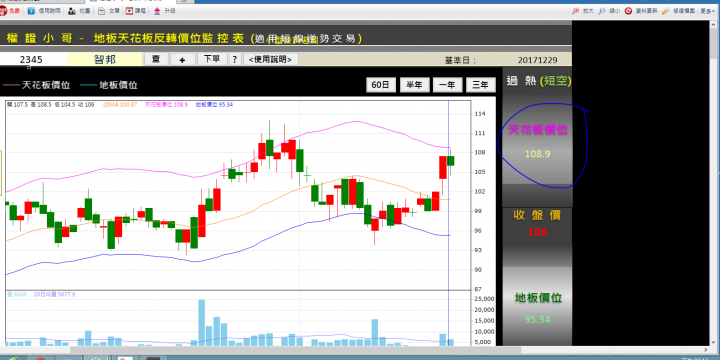
Task: Click the 修復檔案 repair file wrench icon
Action: (665, 11)
